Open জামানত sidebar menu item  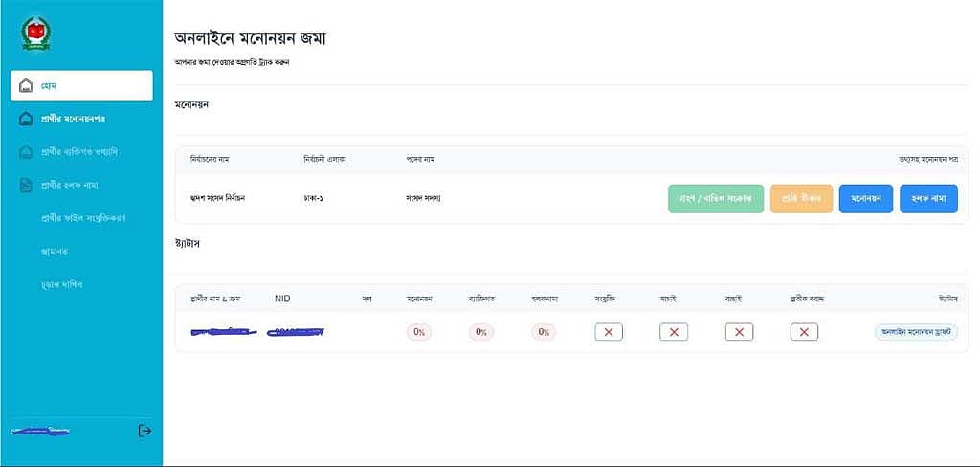(54, 252)
